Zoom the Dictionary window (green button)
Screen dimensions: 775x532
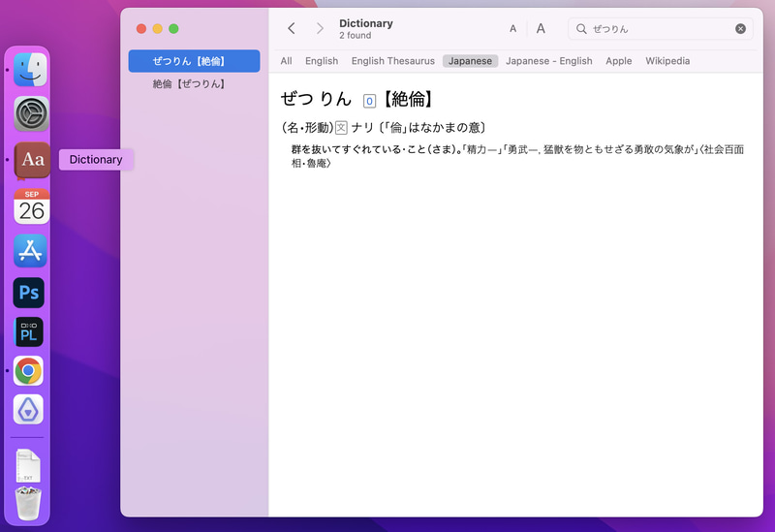tap(173, 29)
